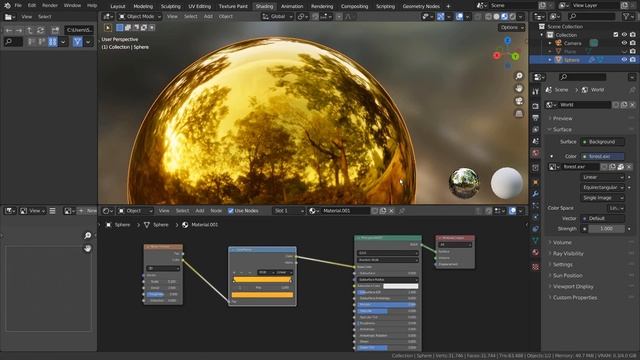The height and width of the screenshot is (360, 640).
Task: Open Single Image source dropdown
Action: tap(602, 198)
